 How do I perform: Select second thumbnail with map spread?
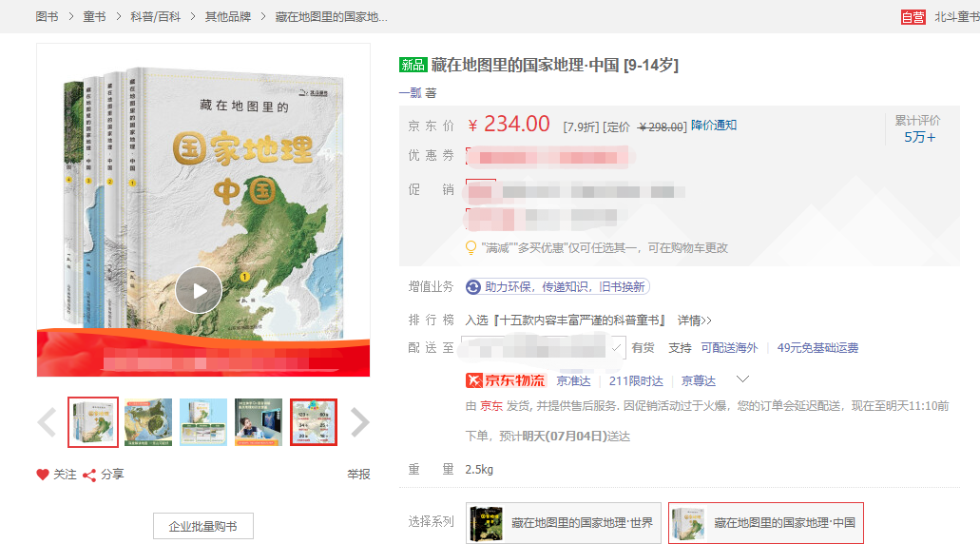[148, 422]
